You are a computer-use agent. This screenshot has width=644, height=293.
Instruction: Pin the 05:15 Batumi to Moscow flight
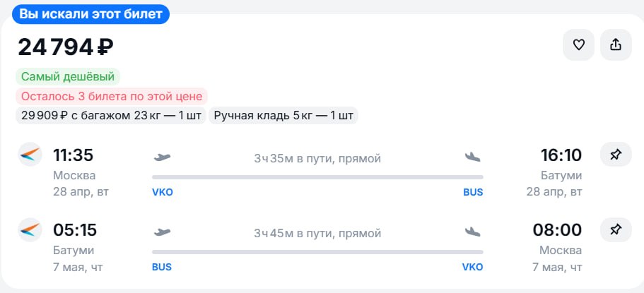click(615, 229)
